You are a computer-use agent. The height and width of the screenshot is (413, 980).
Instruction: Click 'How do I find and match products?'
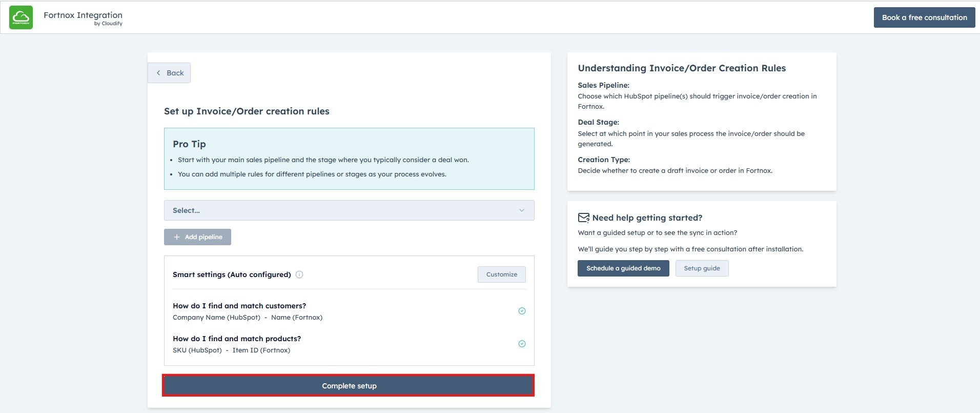237,339
